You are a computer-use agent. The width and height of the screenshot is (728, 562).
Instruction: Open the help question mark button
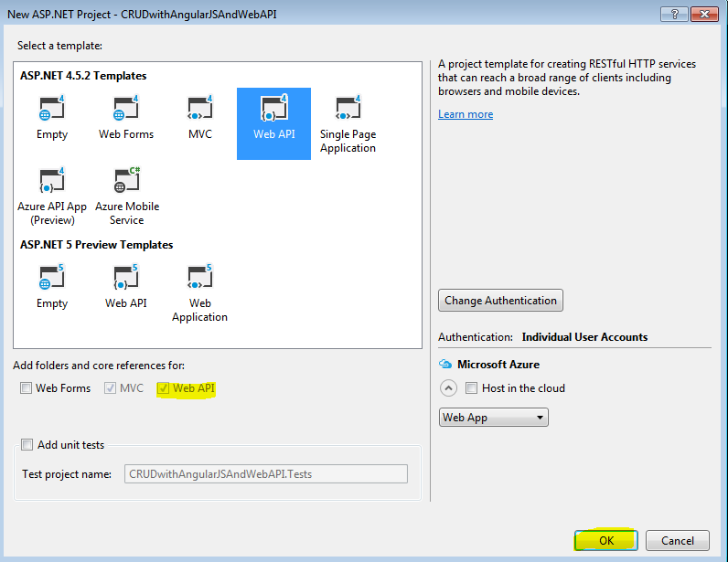pos(675,15)
